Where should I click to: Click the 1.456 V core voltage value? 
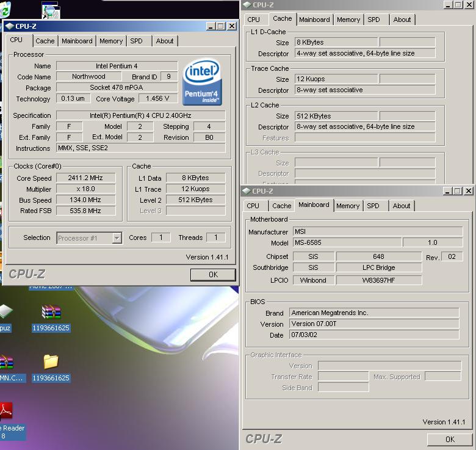coord(158,98)
